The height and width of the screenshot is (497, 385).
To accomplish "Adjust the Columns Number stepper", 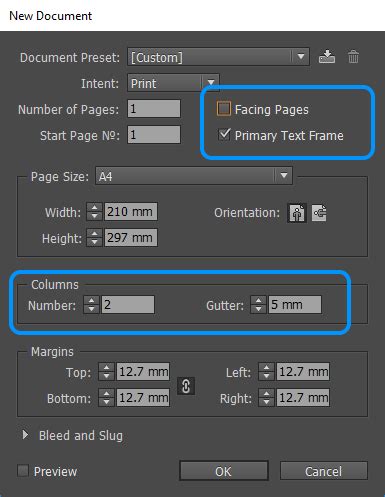I will (91, 305).
